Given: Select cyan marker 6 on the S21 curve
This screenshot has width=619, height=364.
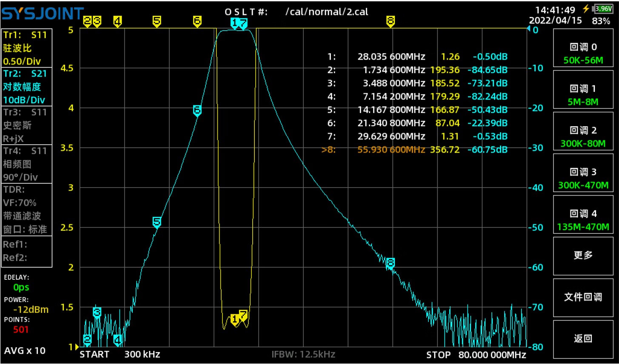Looking at the screenshot, I should coord(197,110).
